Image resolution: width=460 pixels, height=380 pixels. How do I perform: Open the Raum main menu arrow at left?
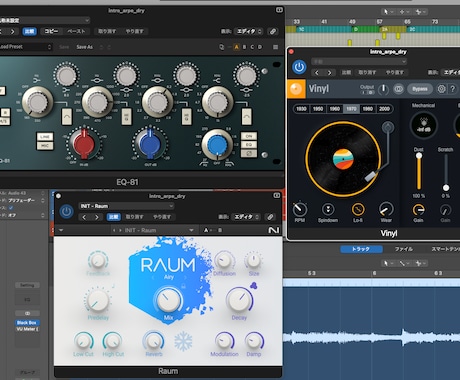pos(61,230)
